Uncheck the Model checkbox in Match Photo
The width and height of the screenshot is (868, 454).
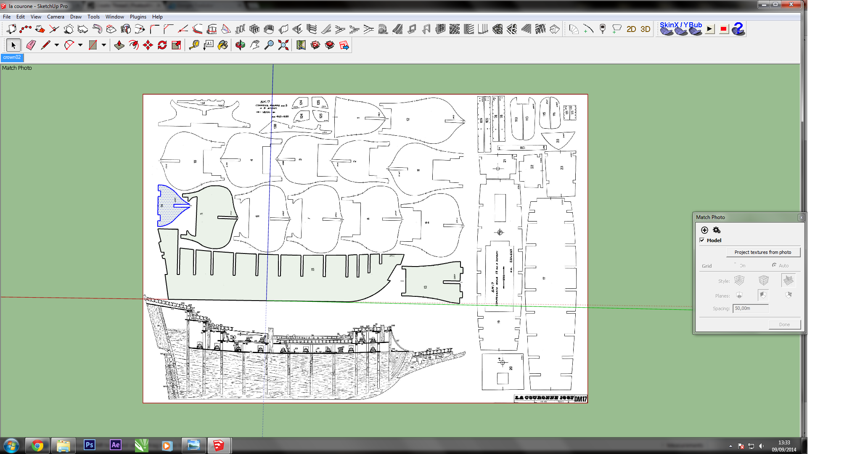pos(702,240)
